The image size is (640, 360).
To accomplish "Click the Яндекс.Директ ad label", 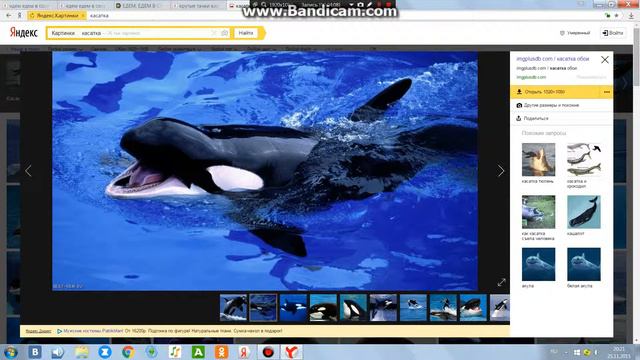I will [x=38, y=331].
